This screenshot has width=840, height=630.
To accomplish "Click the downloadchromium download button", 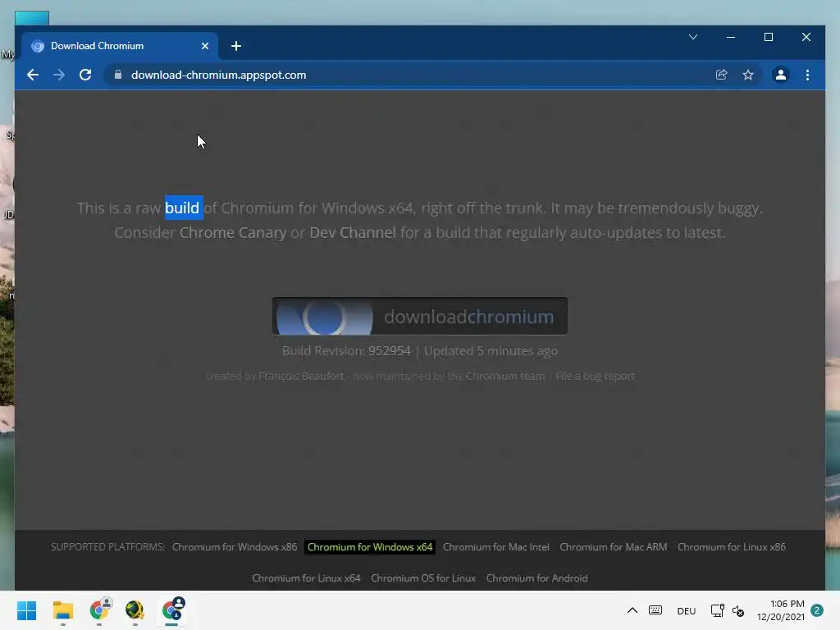I will click(419, 316).
